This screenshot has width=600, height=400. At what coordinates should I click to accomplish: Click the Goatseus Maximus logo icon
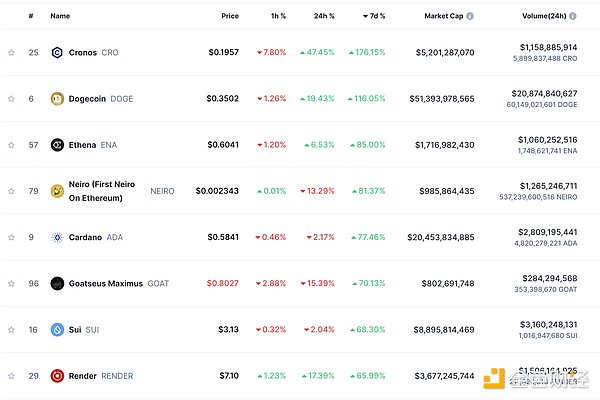57,283
